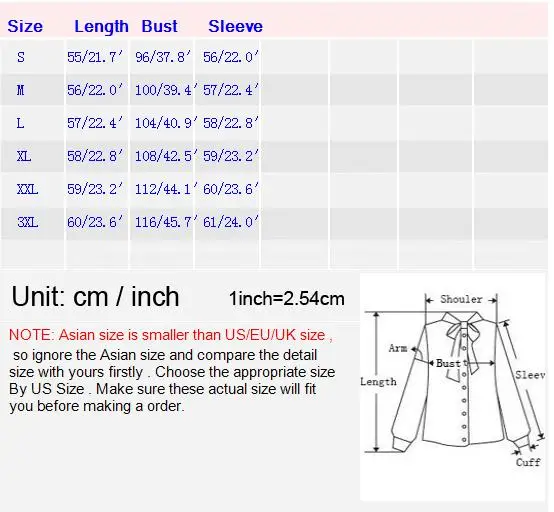554x512 pixels.
Task: Click the Sleeve column header
Action: coord(235,27)
